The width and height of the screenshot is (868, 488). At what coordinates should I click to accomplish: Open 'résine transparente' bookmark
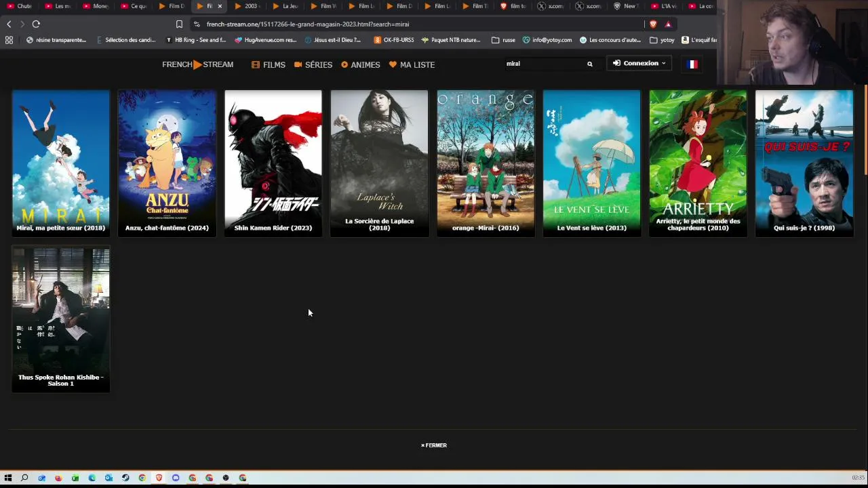pos(56,40)
